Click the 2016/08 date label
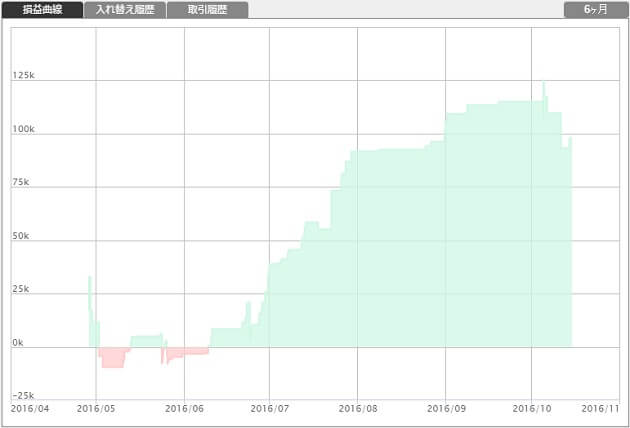Screen dimensions: 630x428 [x=358, y=409]
